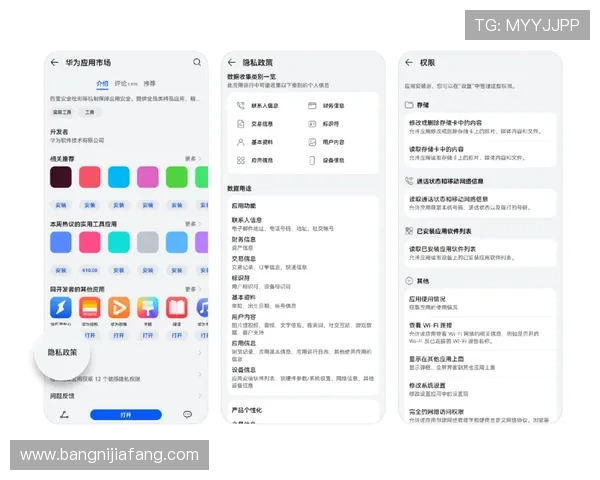The height and width of the screenshot is (480, 600).
Task: Install the dark maroon app in 相关推荐
Action: point(61,205)
